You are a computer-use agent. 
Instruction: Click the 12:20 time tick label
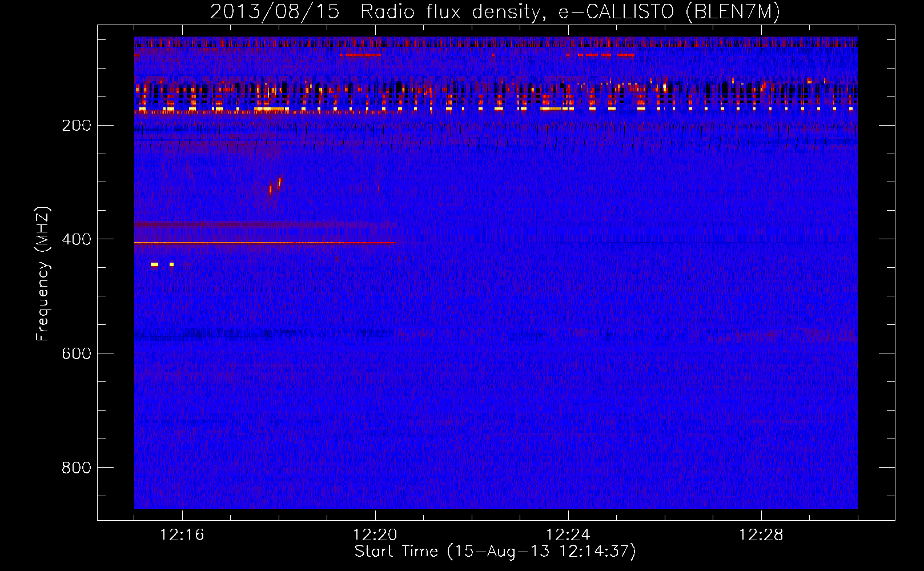click(375, 535)
